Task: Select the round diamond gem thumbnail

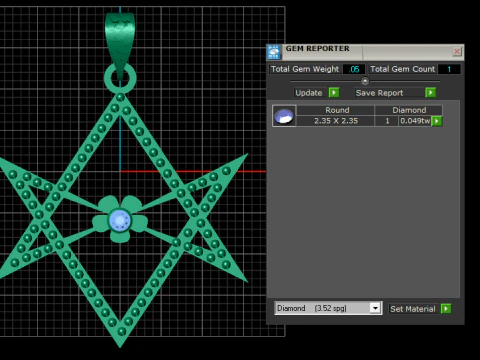Action: coord(284,116)
